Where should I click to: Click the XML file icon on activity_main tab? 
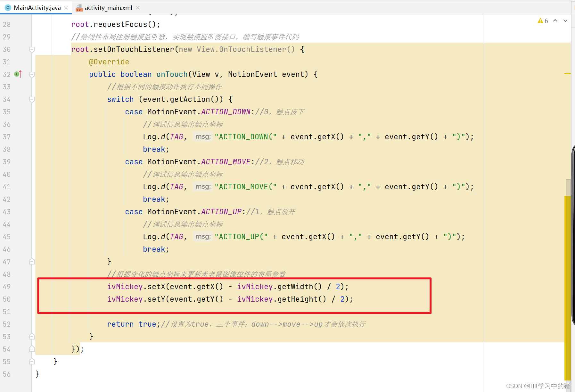point(79,8)
